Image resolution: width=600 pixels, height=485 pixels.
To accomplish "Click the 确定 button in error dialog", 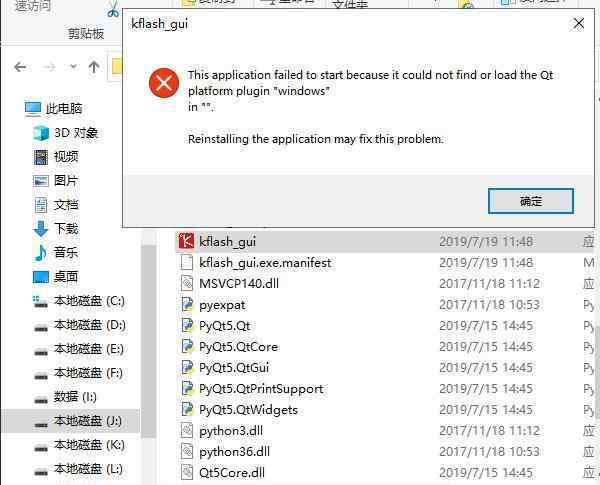I will click(531, 201).
